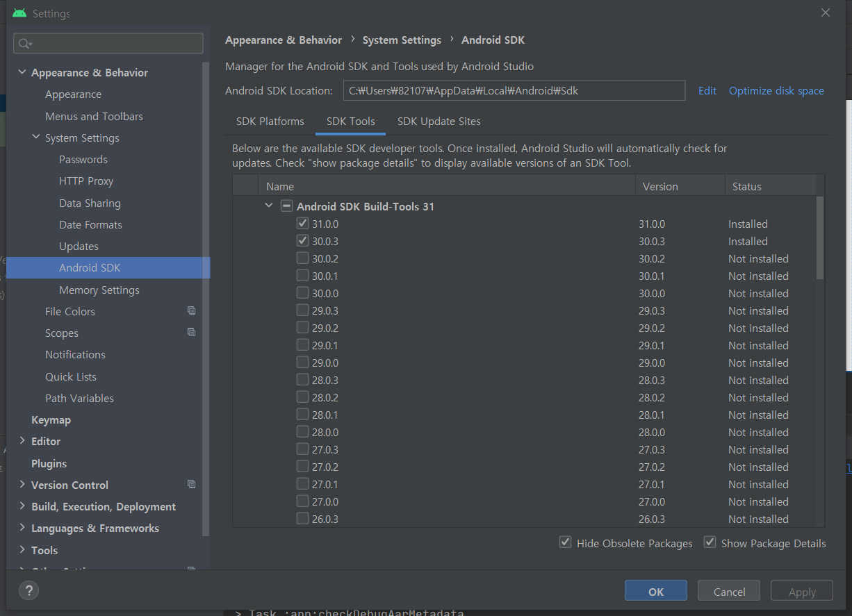Click the search magnifier icon in Settings
The height and width of the screenshot is (616, 852).
pyautogui.click(x=25, y=44)
